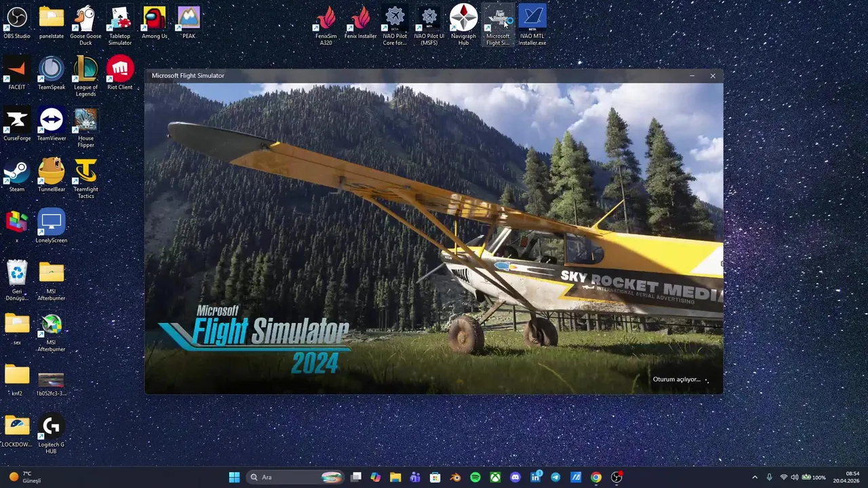The width and height of the screenshot is (868, 488).
Task: Select the IVAO MTL Installer.exe icon
Action: click(x=532, y=25)
